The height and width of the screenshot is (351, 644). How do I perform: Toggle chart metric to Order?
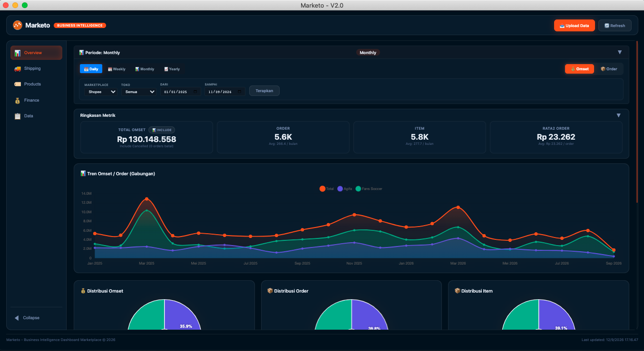609,69
